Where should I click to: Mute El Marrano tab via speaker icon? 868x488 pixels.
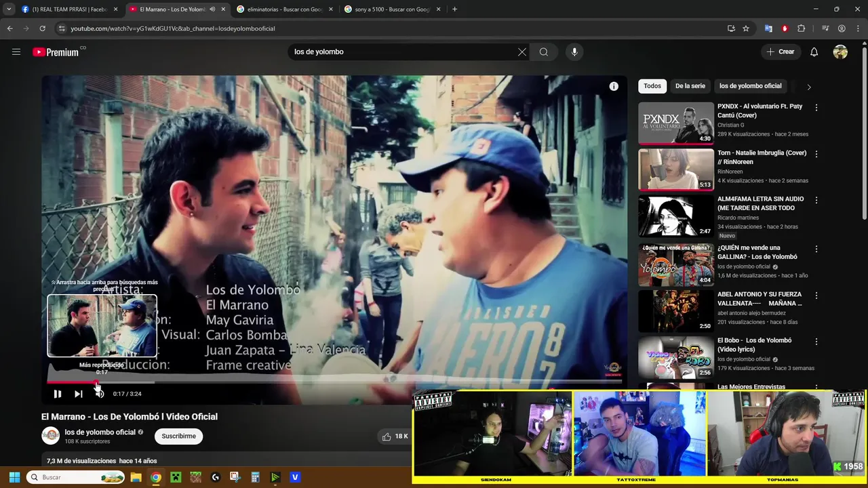(212, 9)
